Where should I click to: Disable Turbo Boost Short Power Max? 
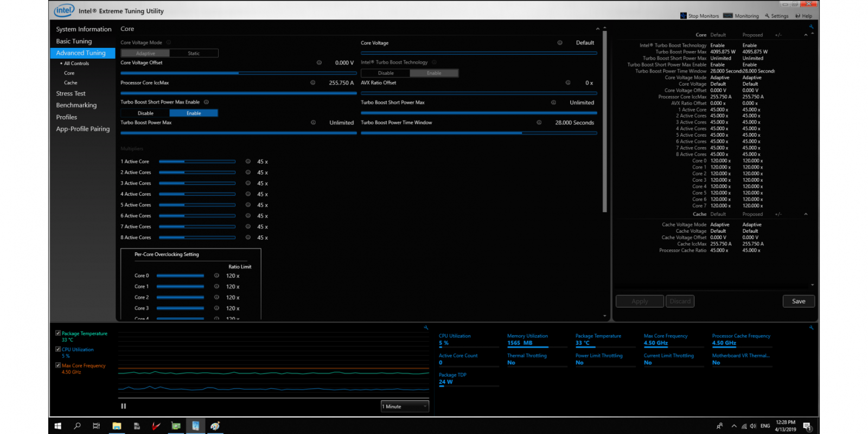[x=145, y=113]
